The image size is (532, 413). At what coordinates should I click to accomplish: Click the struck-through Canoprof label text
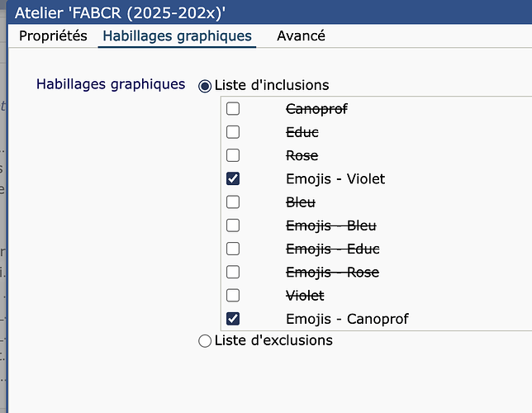point(316,109)
